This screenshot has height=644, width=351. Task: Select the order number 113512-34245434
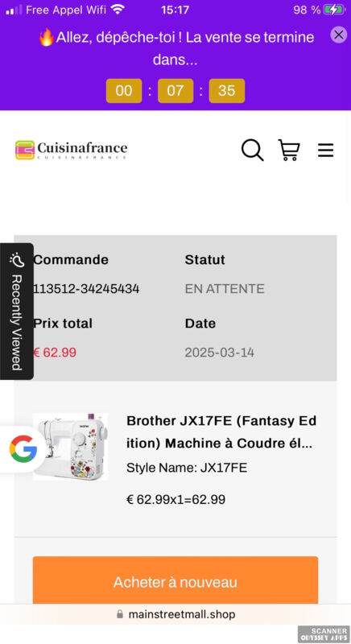point(86,289)
